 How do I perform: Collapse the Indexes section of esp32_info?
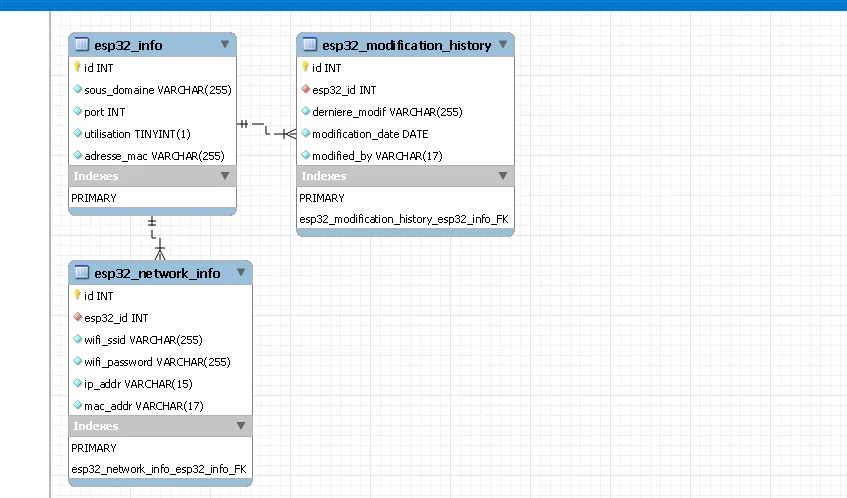click(225, 176)
